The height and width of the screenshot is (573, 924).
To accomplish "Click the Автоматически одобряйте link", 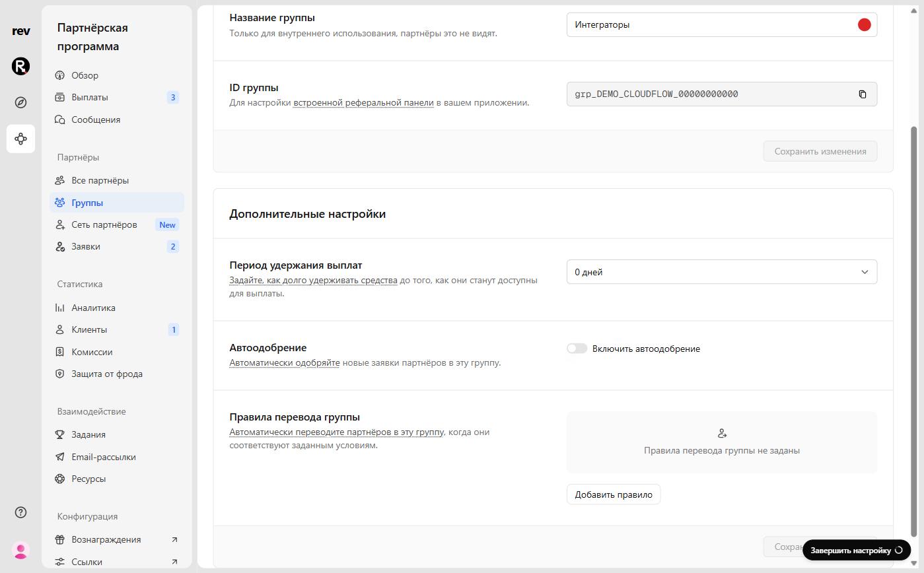I will coord(285,362).
